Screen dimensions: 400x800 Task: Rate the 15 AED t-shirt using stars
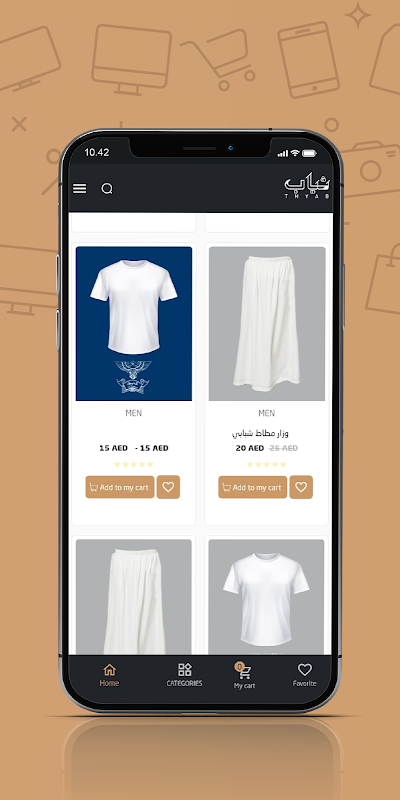pyautogui.click(x=134, y=464)
